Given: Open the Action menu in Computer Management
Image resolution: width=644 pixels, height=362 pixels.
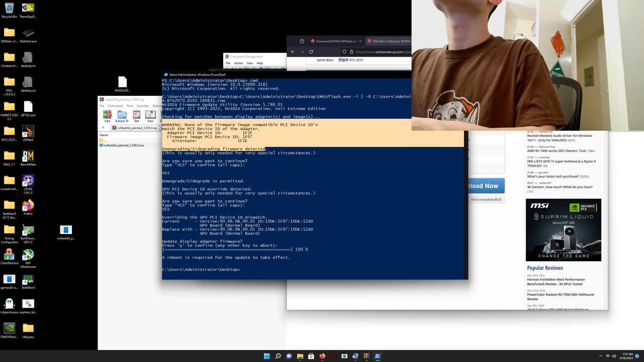Looking at the screenshot, I should tap(238, 63).
